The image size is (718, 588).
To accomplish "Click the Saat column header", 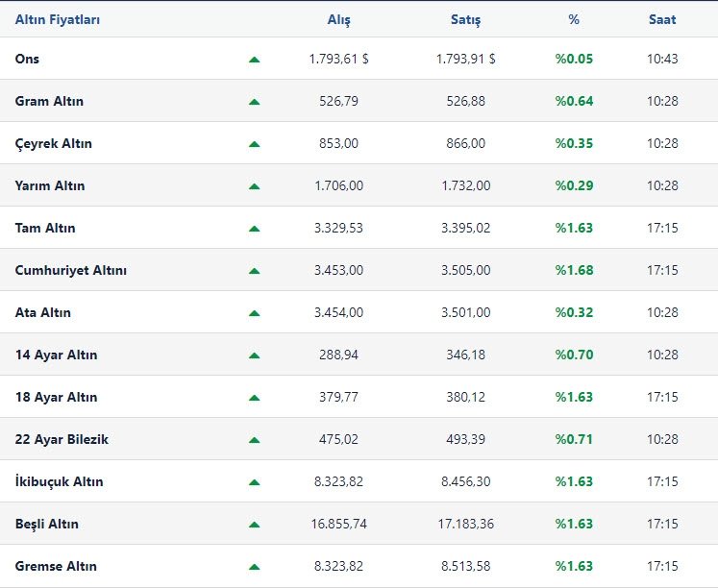I will click(x=662, y=19).
